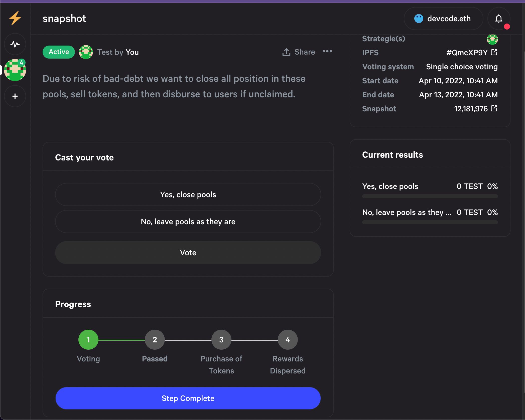Open the 12,181,976 snapshot block link
This screenshot has width=525, height=420.
tap(471, 109)
